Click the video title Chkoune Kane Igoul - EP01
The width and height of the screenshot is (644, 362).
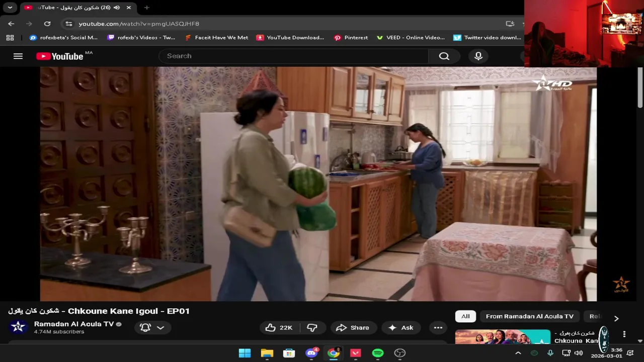click(99, 311)
